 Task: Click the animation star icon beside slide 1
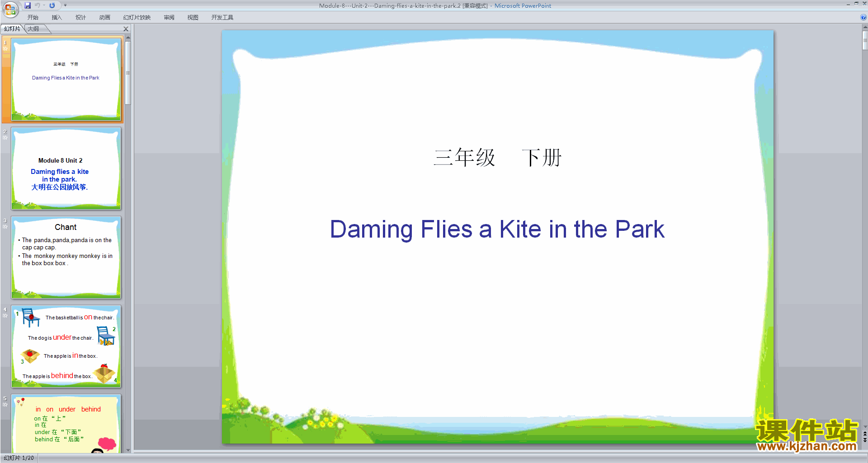5,49
